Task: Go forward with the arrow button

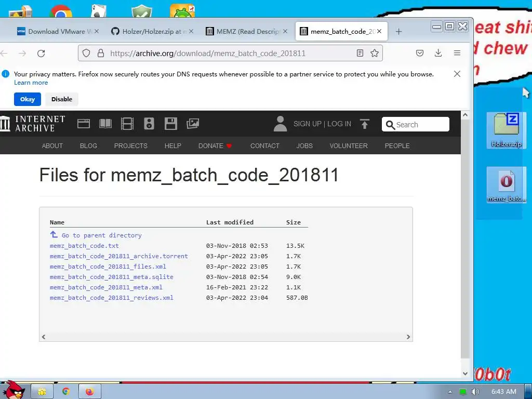Action: coord(22,54)
